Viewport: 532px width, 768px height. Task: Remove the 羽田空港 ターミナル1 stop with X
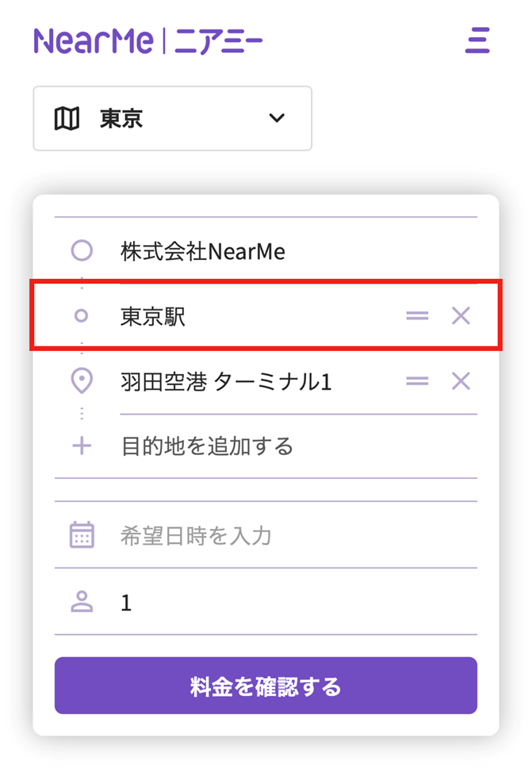pyautogui.click(x=461, y=381)
